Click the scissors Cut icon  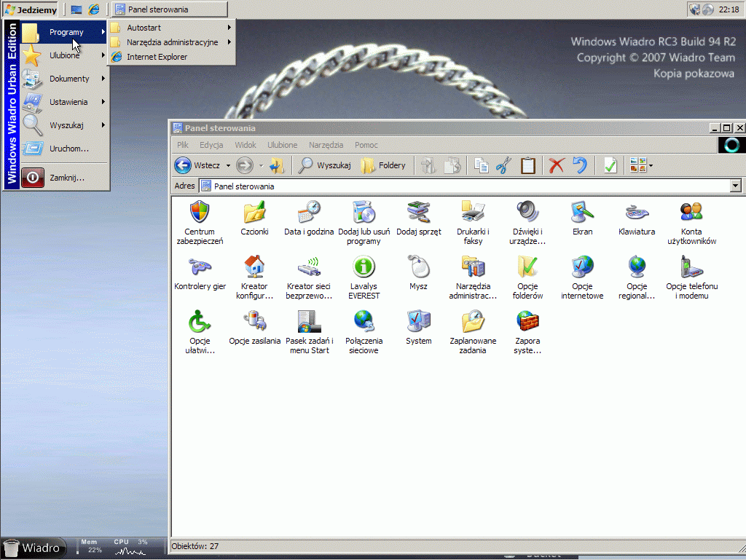click(503, 165)
